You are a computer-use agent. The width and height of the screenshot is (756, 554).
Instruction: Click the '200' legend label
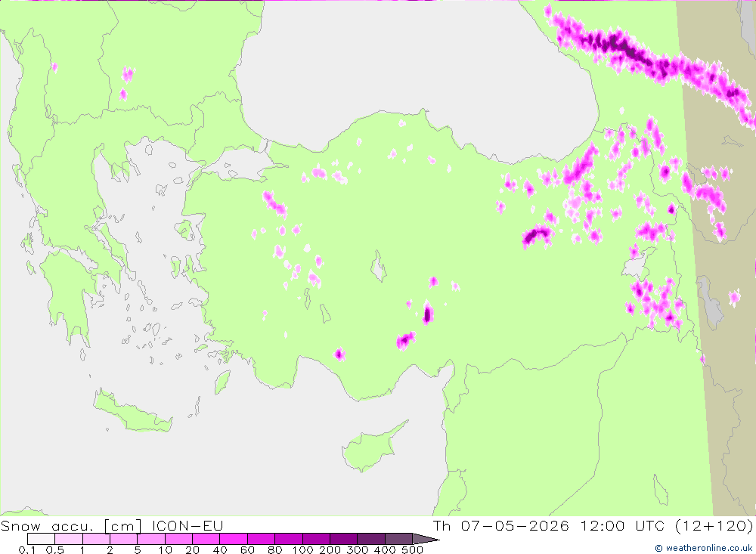[x=330, y=550]
